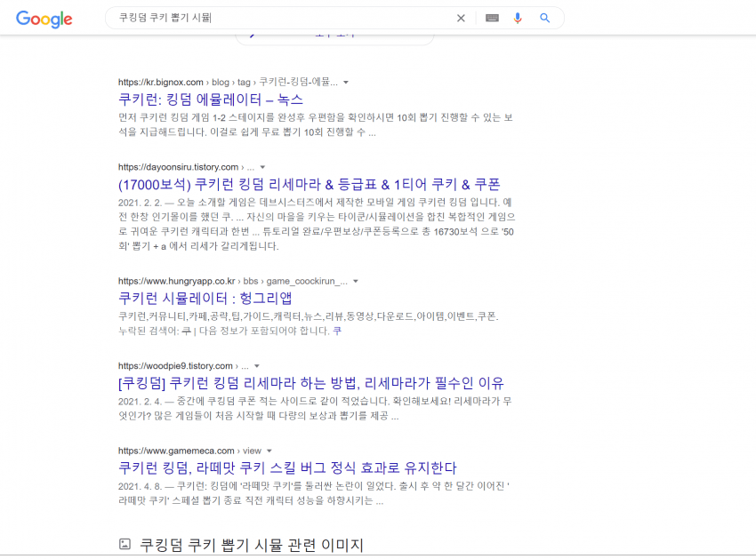
Task: Submit search with the magnifier icon
Action: click(x=545, y=19)
